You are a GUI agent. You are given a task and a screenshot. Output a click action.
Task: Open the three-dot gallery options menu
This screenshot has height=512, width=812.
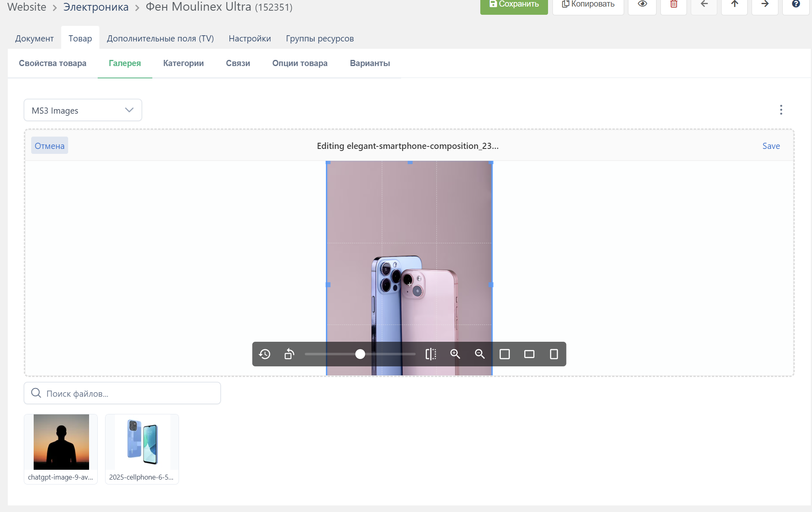pos(781,110)
